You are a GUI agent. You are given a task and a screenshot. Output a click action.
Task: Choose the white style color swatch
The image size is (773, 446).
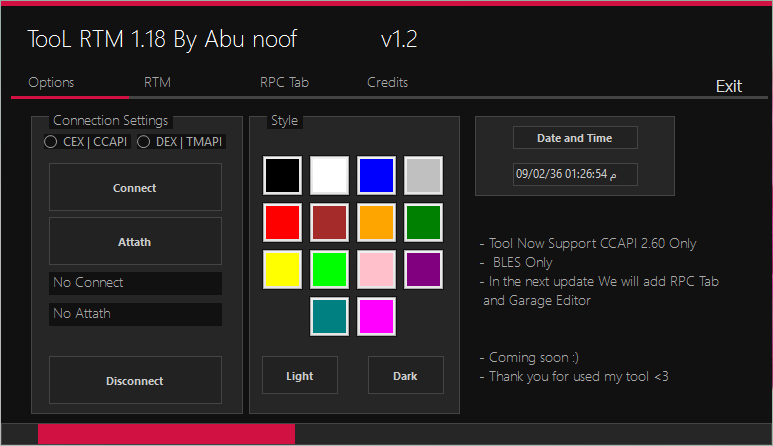point(329,175)
